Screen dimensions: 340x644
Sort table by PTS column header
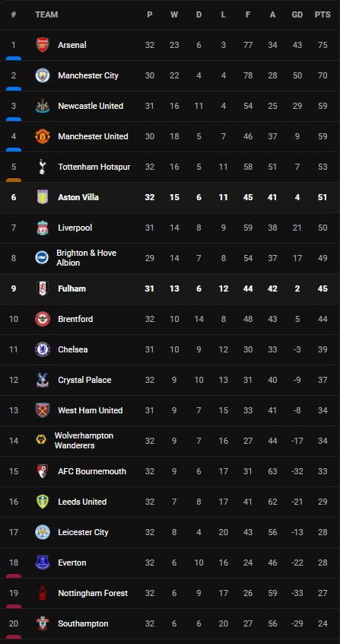323,14
